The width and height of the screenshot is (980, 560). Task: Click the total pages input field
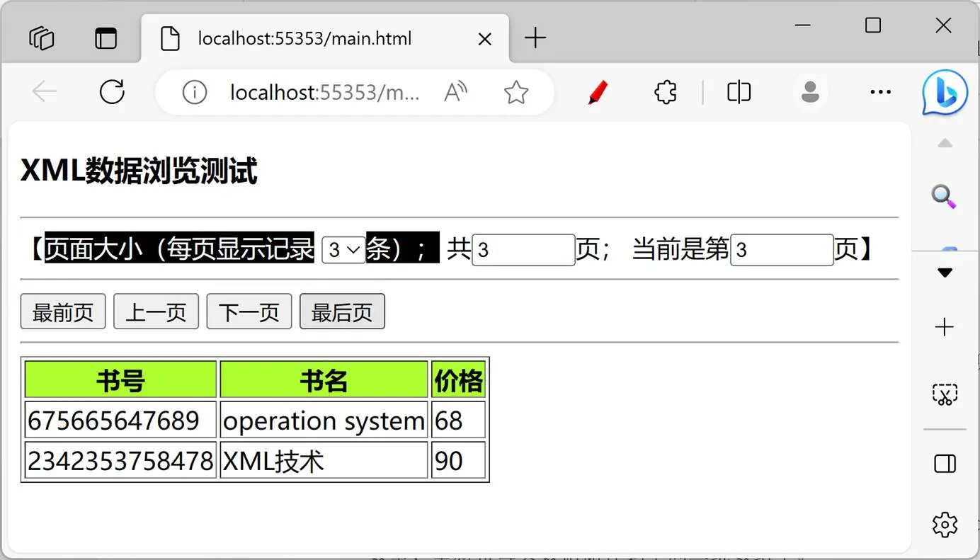point(523,250)
